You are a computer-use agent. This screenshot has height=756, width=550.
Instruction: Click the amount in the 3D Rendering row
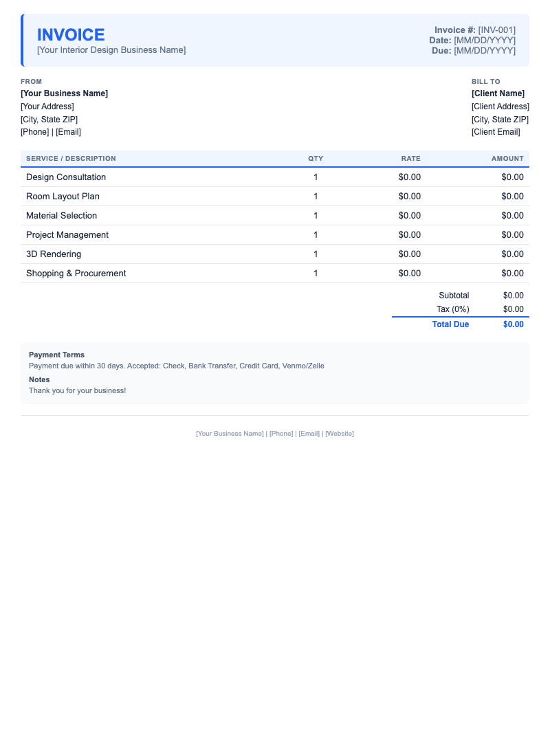coord(512,254)
